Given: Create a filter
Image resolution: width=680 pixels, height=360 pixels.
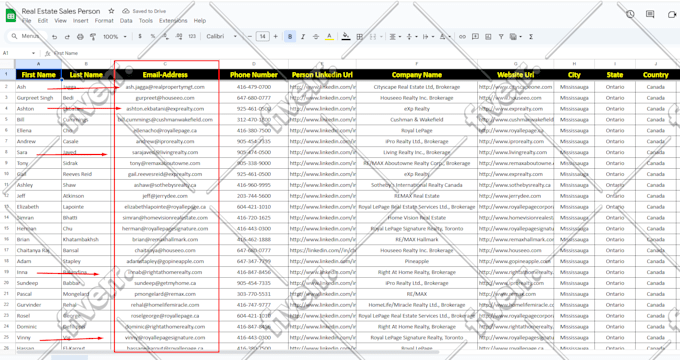Looking at the screenshot, I should point(501,37).
